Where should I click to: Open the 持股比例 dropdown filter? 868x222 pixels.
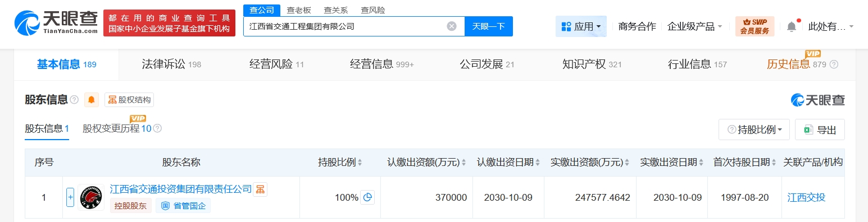755,129
